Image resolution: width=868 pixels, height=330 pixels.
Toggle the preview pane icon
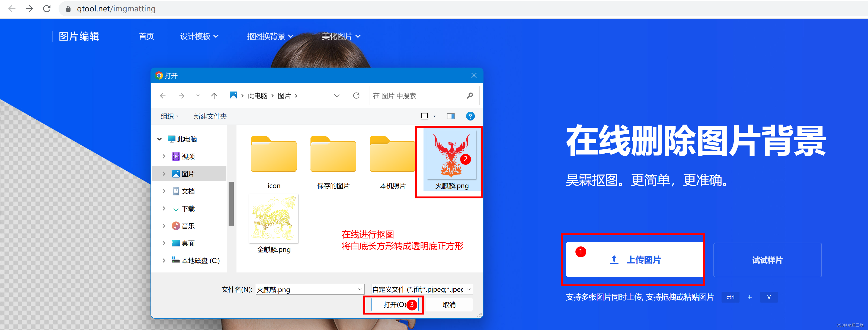click(x=450, y=116)
